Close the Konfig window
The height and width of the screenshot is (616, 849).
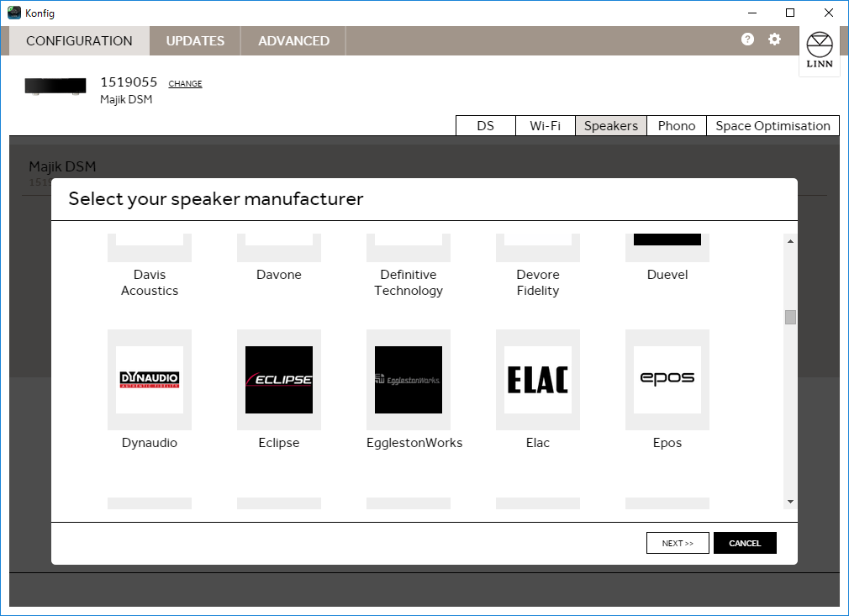829,13
